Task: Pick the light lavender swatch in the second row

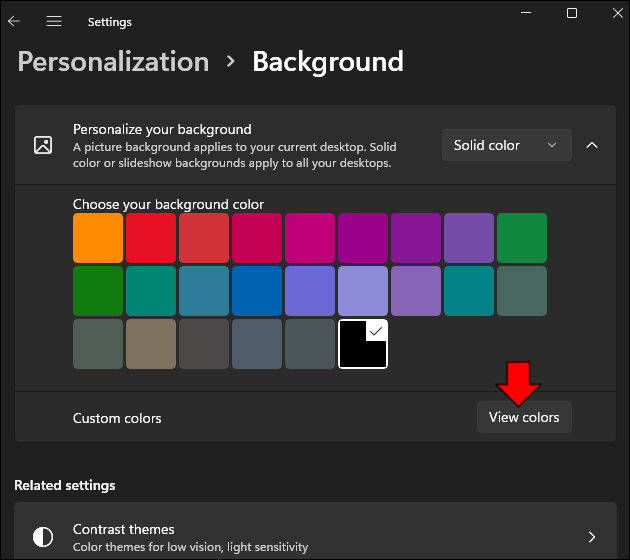Action: pos(363,291)
